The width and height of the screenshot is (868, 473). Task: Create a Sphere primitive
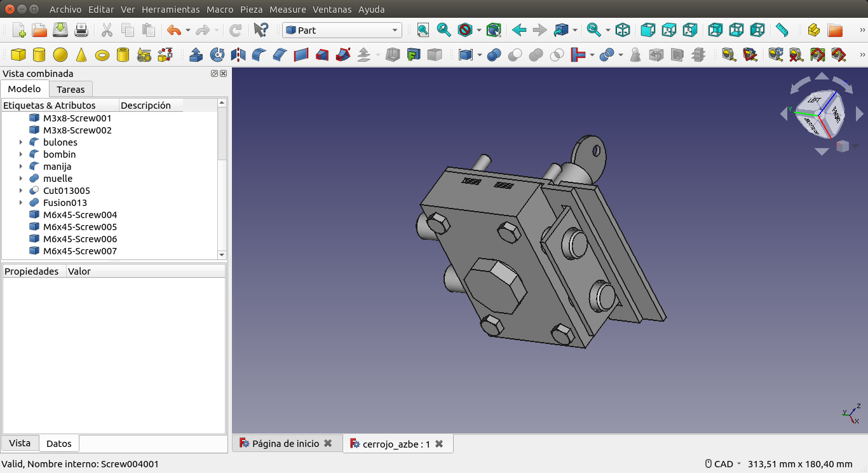pos(60,55)
